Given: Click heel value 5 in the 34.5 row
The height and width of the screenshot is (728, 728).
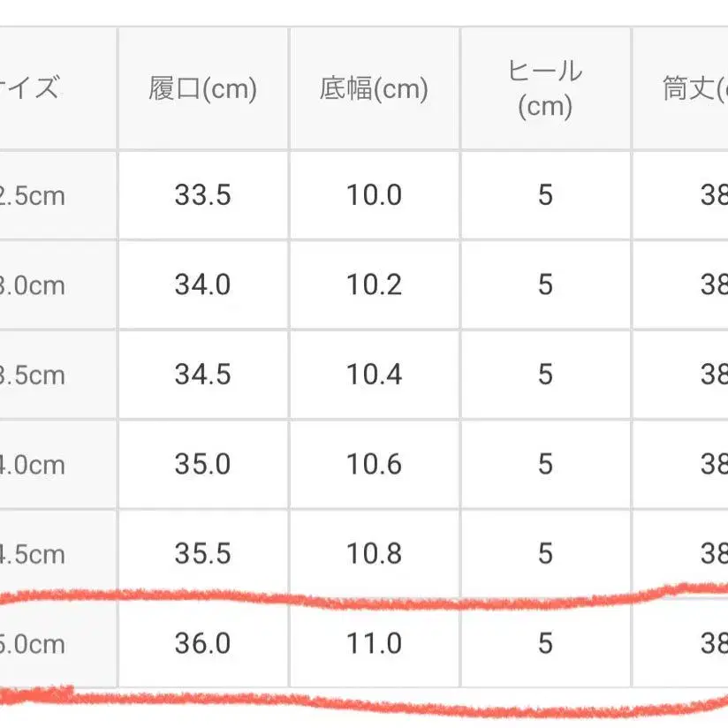Looking at the screenshot, I should pyautogui.click(x=545, y=375).
